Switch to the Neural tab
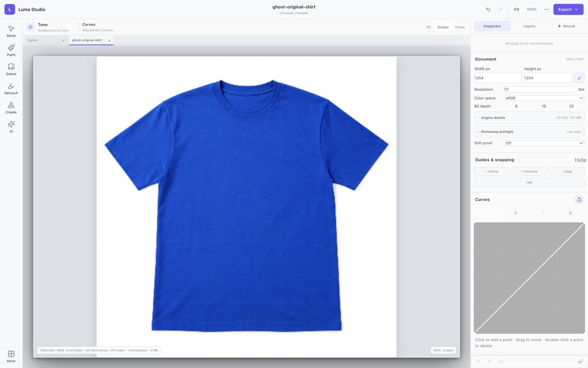The height and width of the screenshot is (368, 588). click(x=566, y=26)
